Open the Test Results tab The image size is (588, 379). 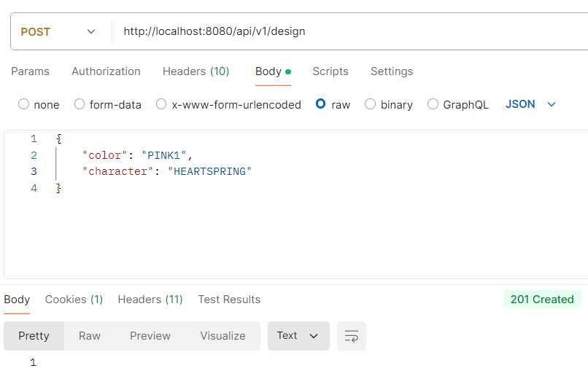tap(229, 300)
